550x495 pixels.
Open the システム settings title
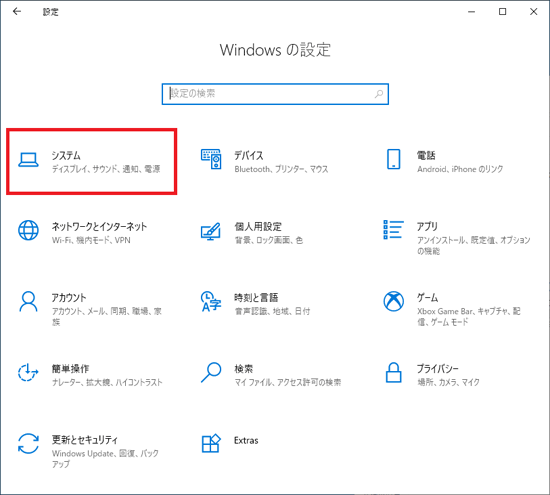66,155
